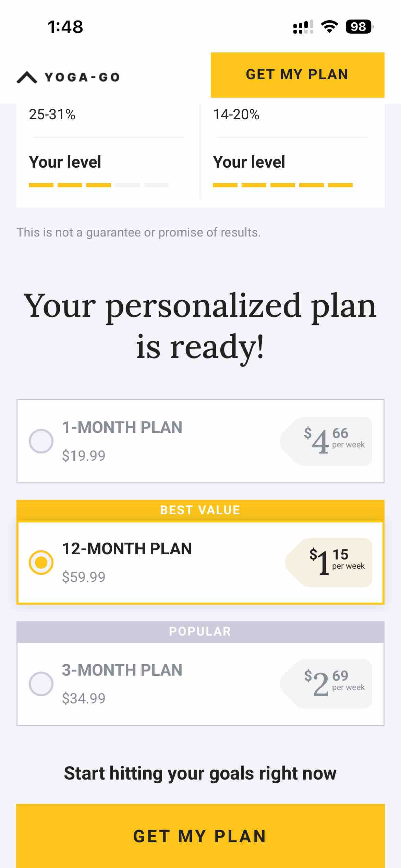Screen dimensions: 401x868
Task: Tap the YOGA-GO brand wordmark
Action: [x=82, y=77]
